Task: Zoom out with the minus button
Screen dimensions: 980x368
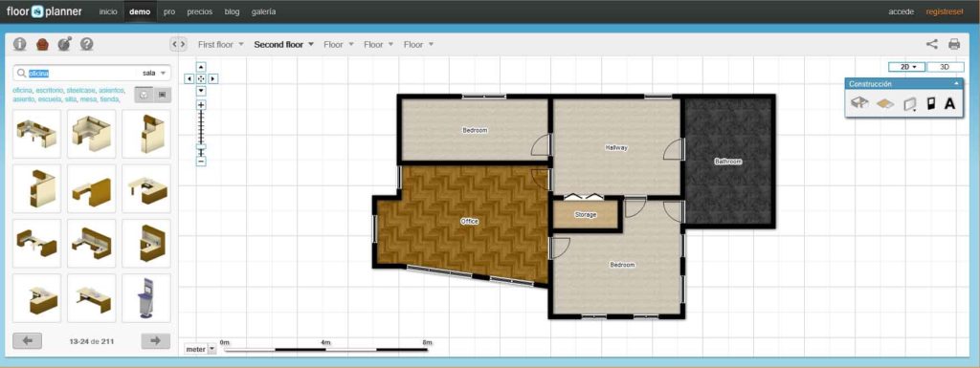Action: [201, 162]
